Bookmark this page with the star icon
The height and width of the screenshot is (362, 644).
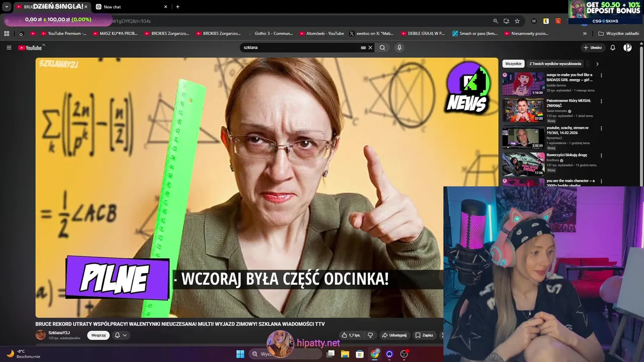click(x=517, y=21)
